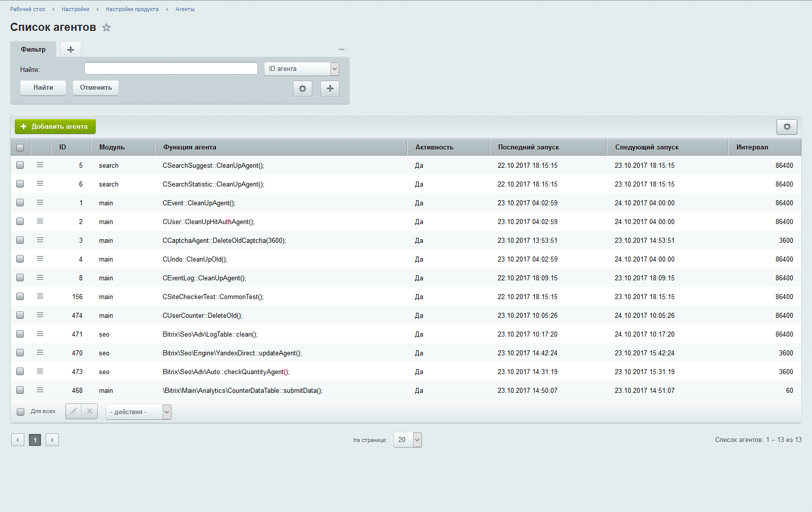
Task: Tick checkbox for agent ID 468
Action: (20, 390)
